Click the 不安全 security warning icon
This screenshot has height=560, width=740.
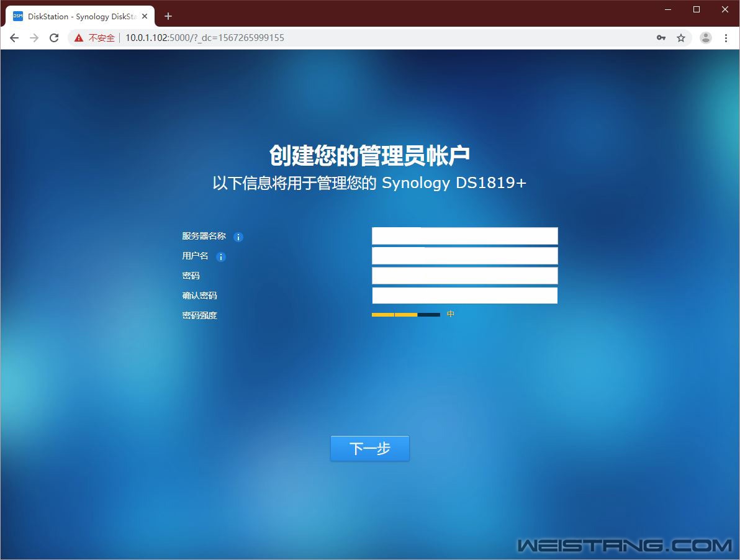[x=79, y=38]
